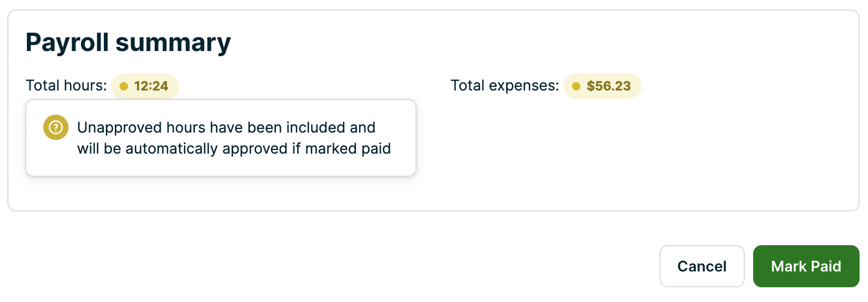Click the yellow question mark icon

tap(56, 127)
